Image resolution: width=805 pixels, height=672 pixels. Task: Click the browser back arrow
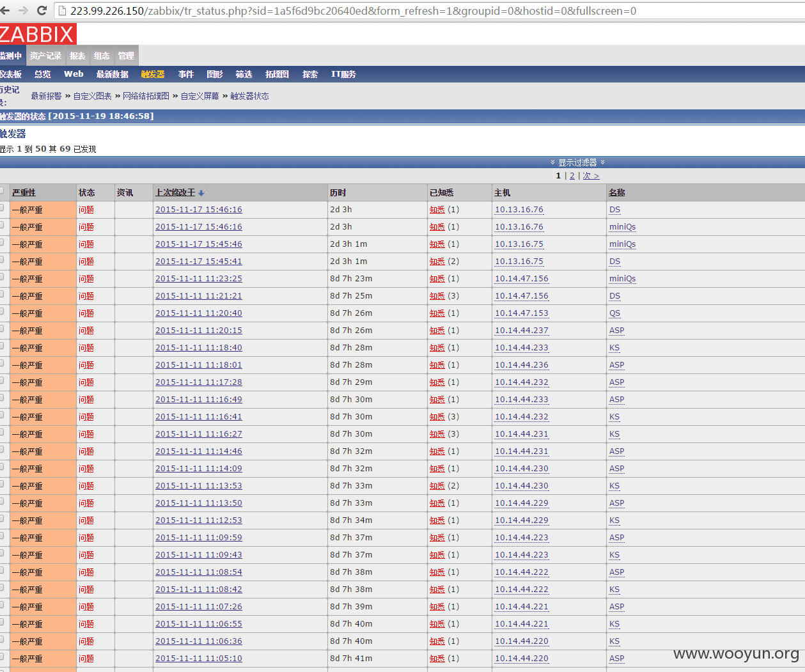coord(5,11)
